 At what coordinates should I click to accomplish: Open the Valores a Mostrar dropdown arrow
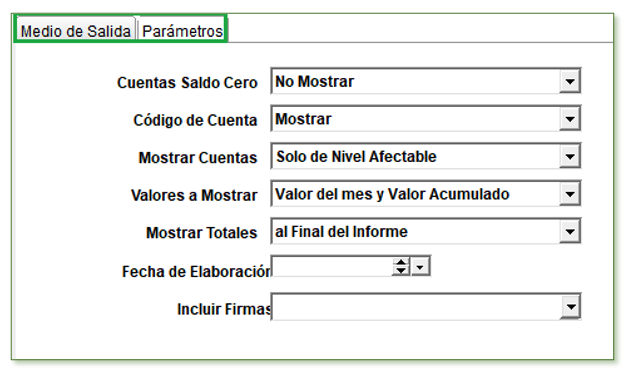tap(570, 194)
